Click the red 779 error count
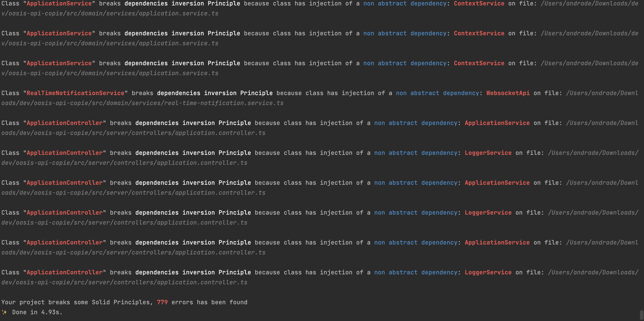The width and height of the screenshot is (644, 321). point(162,302)
